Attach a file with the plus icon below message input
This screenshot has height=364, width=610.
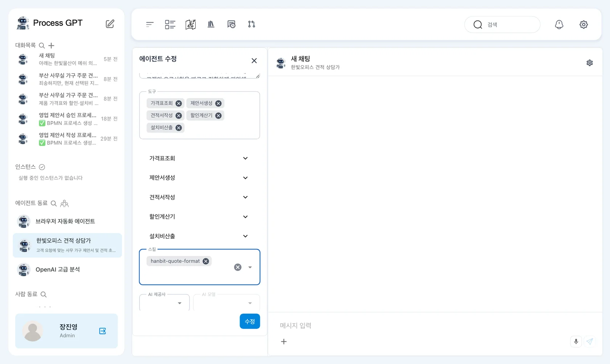coord(284,342)
